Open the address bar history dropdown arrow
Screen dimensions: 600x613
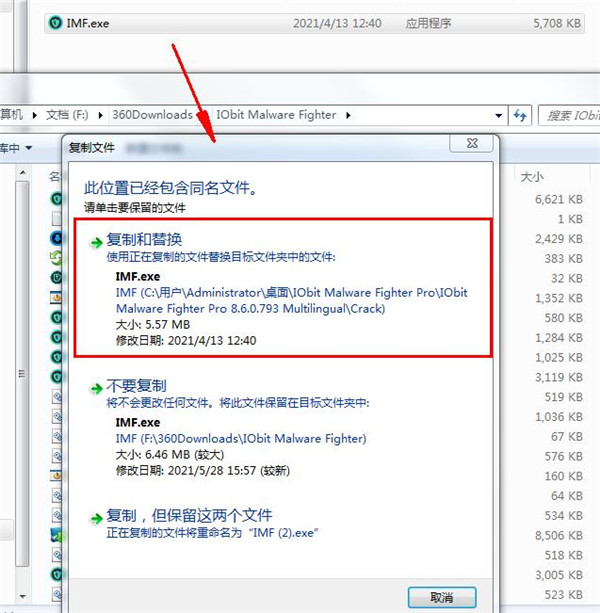click(498, 115)
